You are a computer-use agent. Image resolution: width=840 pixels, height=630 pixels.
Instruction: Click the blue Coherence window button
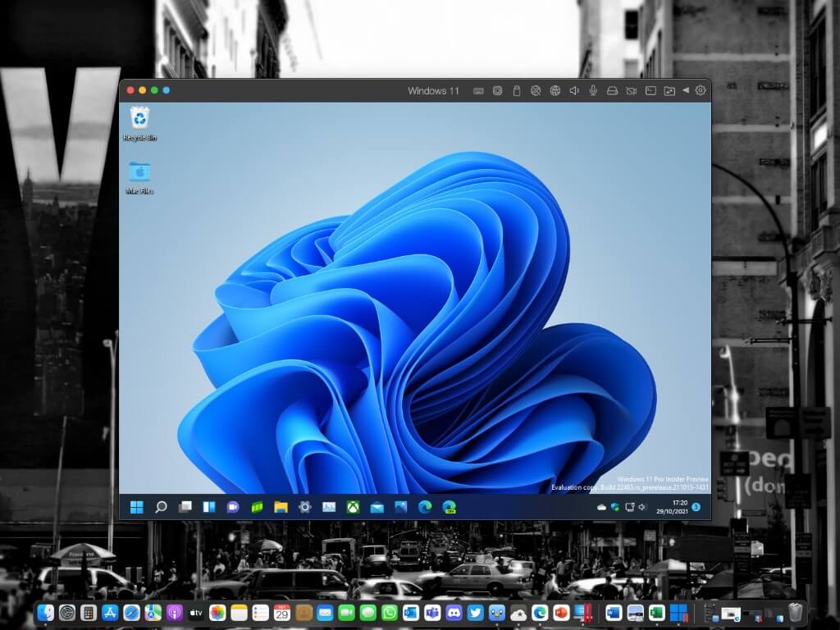tap(166, 90)
